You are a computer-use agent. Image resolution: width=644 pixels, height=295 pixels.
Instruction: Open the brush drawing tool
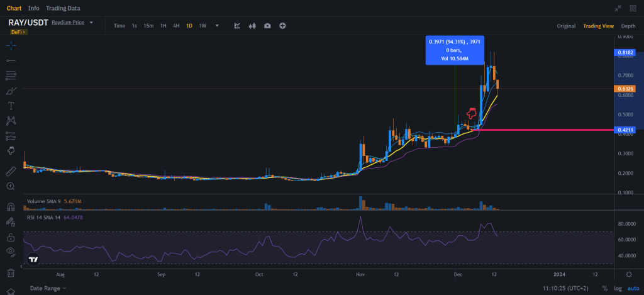click(11, 90)
